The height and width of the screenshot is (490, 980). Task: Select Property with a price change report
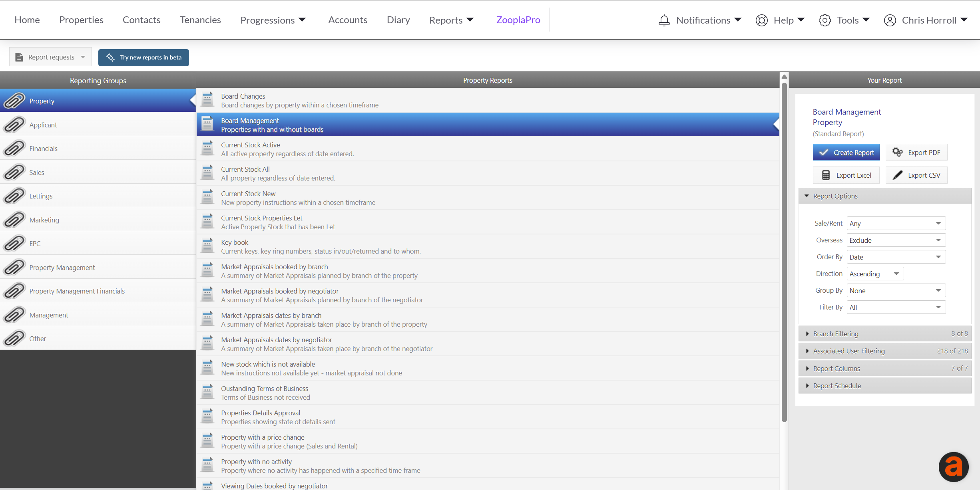point(488,442)
